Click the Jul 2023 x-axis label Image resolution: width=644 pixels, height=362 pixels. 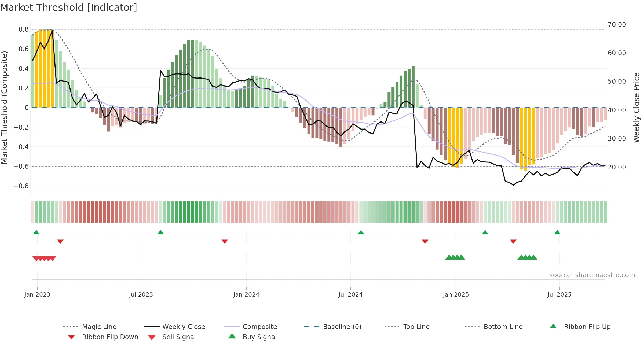pos(141,295)
